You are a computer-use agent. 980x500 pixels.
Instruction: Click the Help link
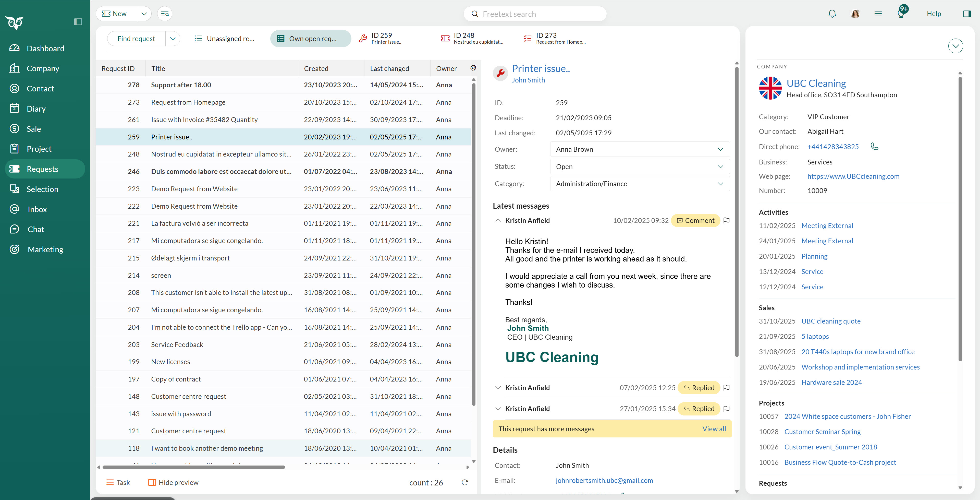(x=934, y=14)
